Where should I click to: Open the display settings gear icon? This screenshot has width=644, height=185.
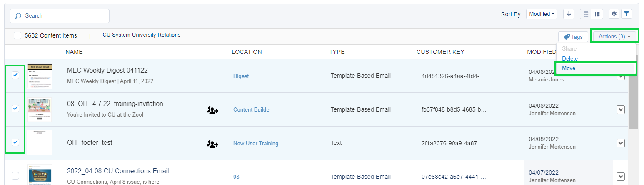point(614,14)
